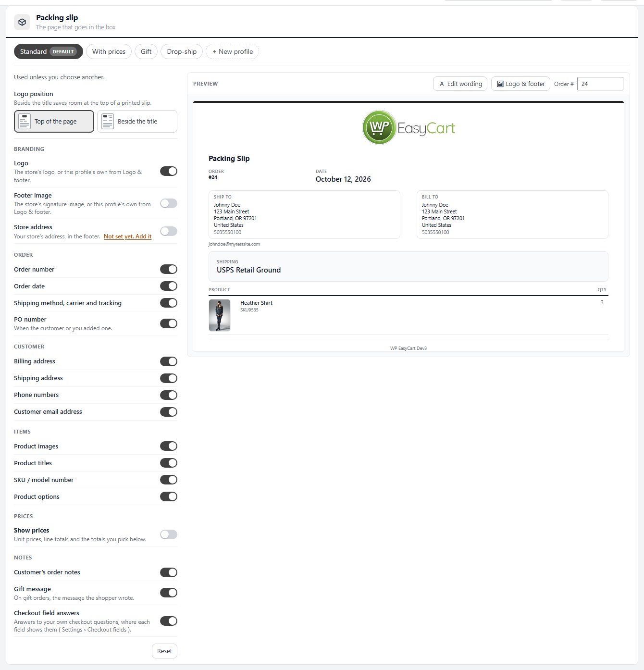644x670 pixels.
Task: Toggle Product options switch
Action: 169,496
